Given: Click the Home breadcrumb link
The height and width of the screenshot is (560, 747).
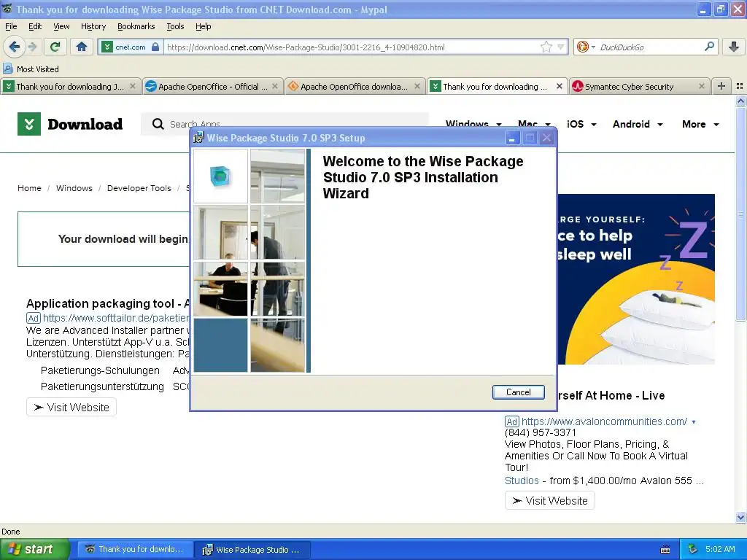Looking at the screenshot, I should click(x=29, y=188).
